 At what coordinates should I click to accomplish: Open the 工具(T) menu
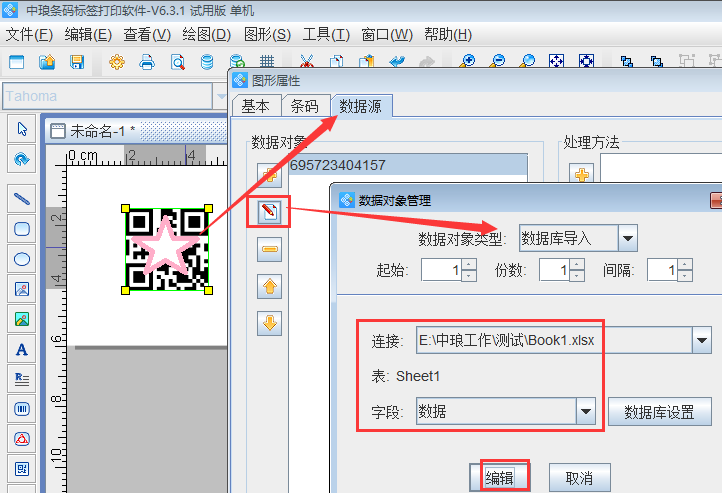coord(326,35)
